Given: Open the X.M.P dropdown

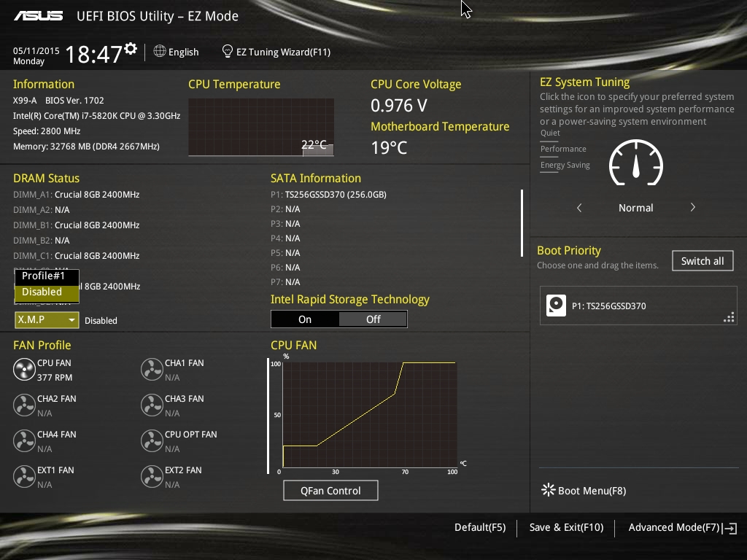Looking at the screenshot, I should coord(47,320).
